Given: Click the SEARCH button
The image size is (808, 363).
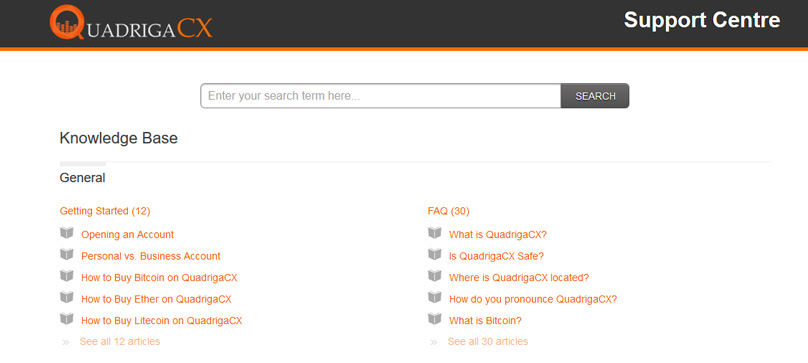Looking at the screenshot, I should [x=595, y=96].
